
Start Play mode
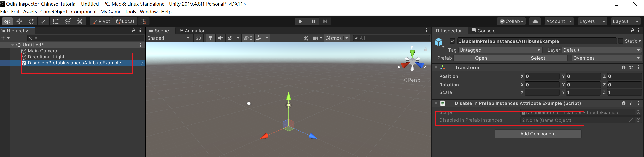pos(301,21)
